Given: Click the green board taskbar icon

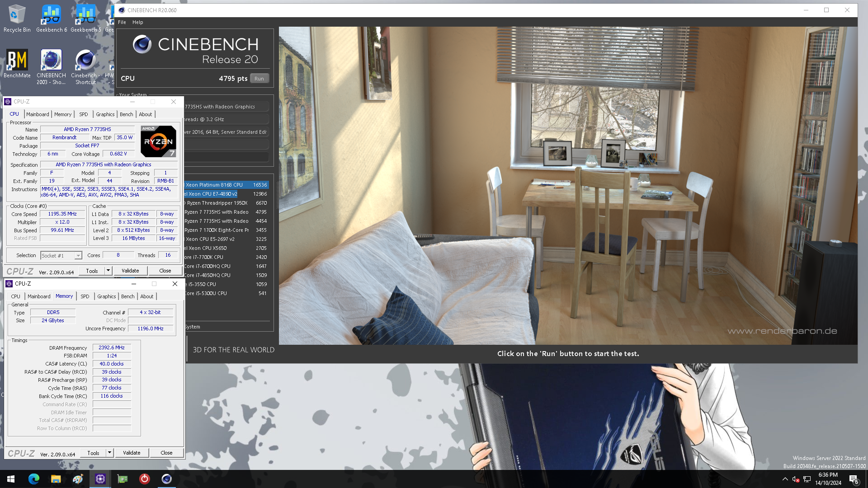Looking at the screenshot, I should pos(123,479).
